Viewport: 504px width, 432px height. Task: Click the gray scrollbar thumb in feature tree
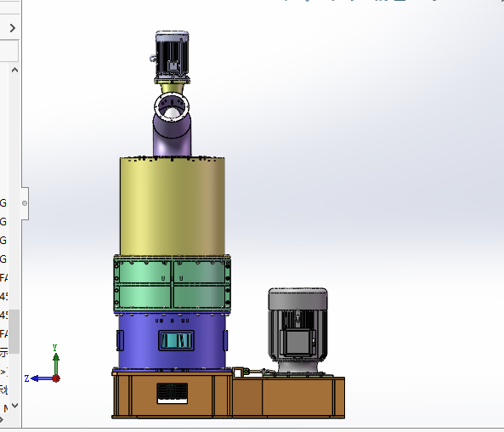[x=14, y=332]
